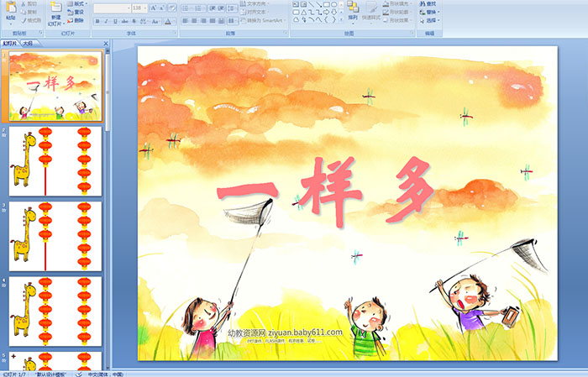Image resolution: width=588 pixels, height=377 pixels.
Task: Close the slides thumbnail pane
Action: click(x=106, y=44)
